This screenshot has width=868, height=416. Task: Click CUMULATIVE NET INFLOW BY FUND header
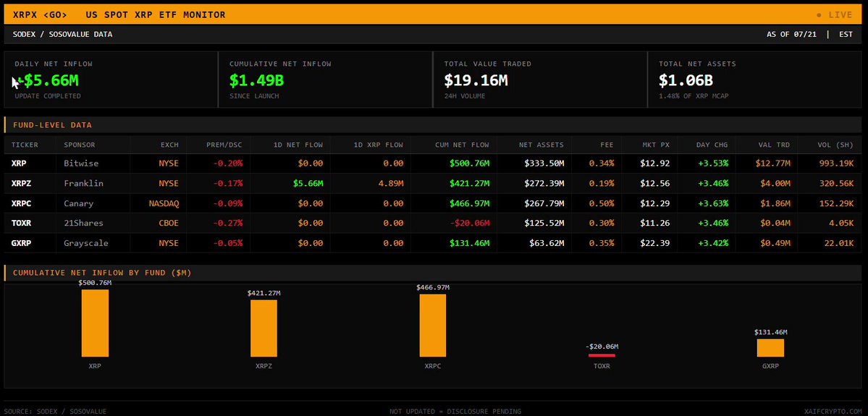pos(102,273)
